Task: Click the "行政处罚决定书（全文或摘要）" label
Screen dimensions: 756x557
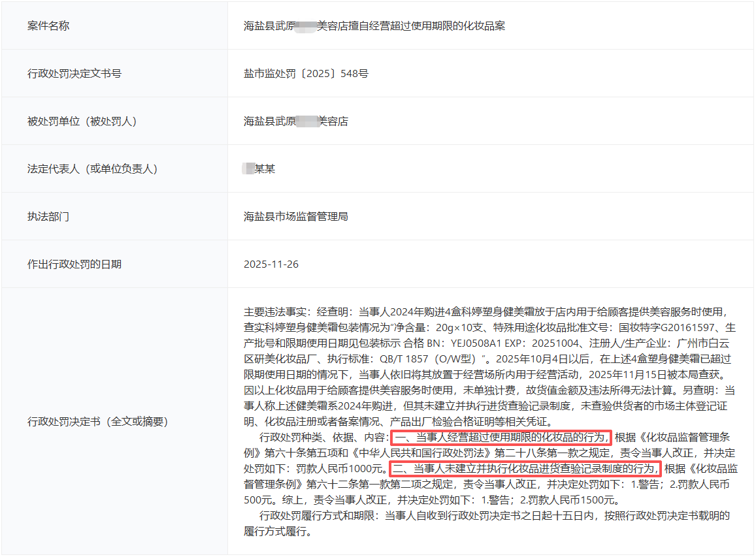Action: pos(97,422)
